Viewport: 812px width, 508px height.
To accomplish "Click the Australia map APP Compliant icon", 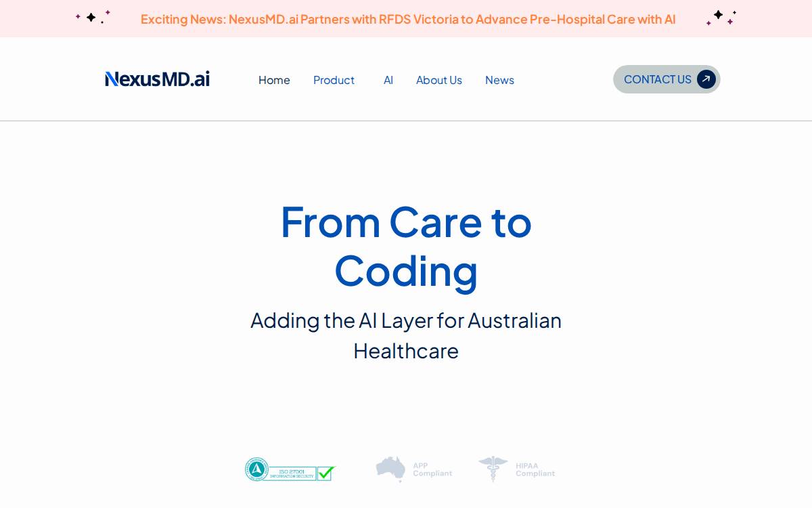I will click(390, 469).
